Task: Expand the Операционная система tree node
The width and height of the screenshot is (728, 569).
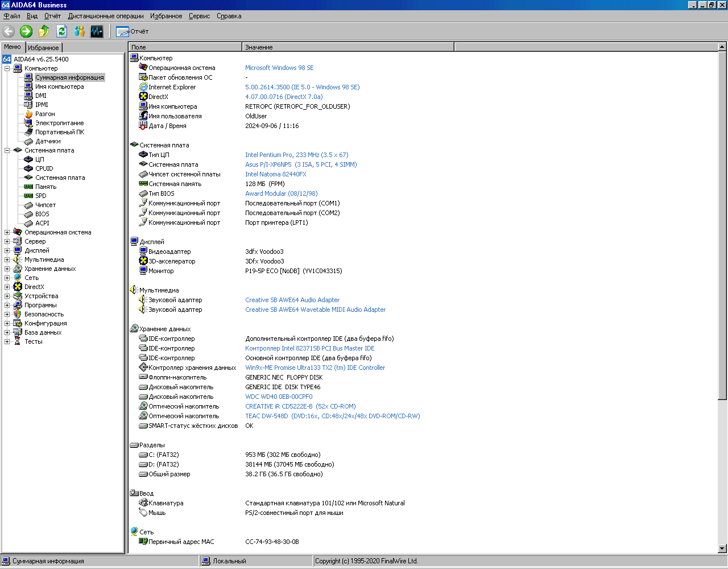Action: 7,232
